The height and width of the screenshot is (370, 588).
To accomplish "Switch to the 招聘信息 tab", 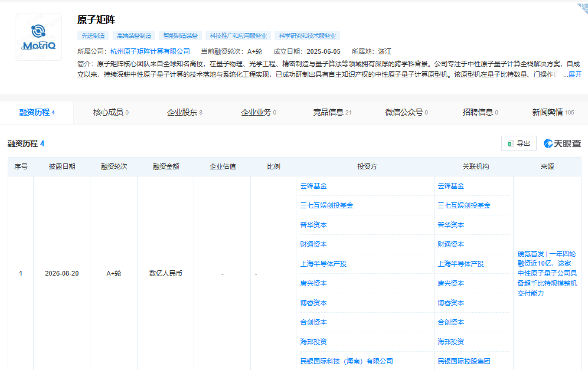I will (x=480, y=112).
